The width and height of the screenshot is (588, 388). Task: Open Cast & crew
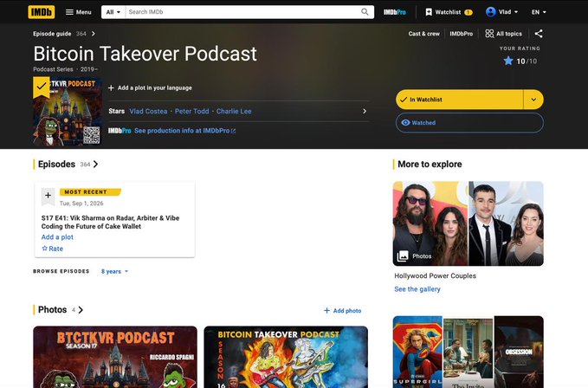[423, 34]
